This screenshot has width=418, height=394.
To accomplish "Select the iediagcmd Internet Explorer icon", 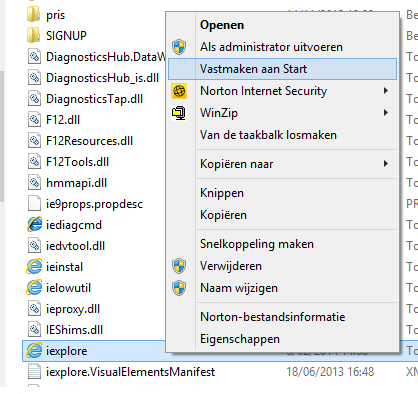I will tap(35, 224).
